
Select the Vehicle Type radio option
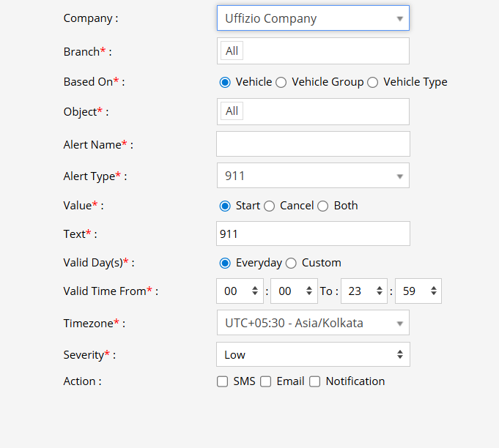click(x=372, y=83)
